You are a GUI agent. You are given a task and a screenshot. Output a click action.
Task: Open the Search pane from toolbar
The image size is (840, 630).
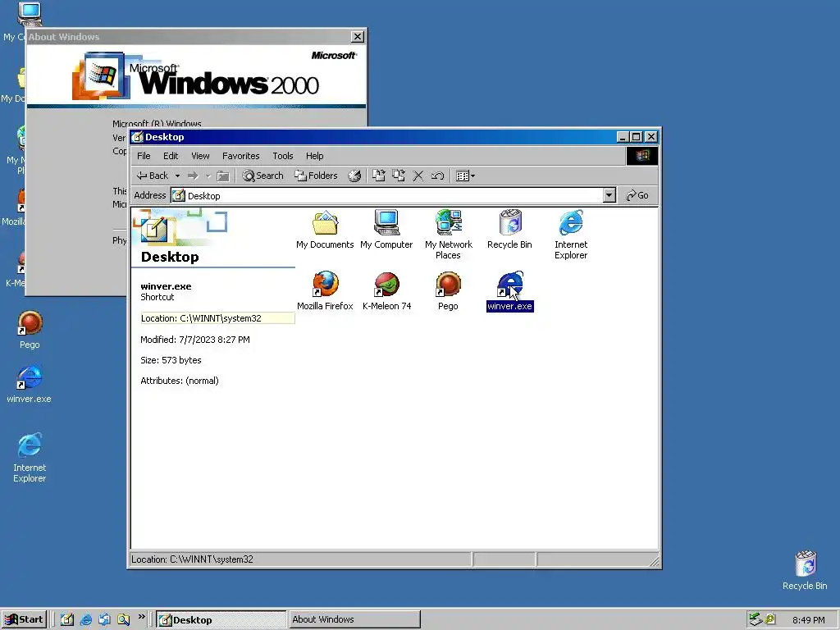coord(262,176)
